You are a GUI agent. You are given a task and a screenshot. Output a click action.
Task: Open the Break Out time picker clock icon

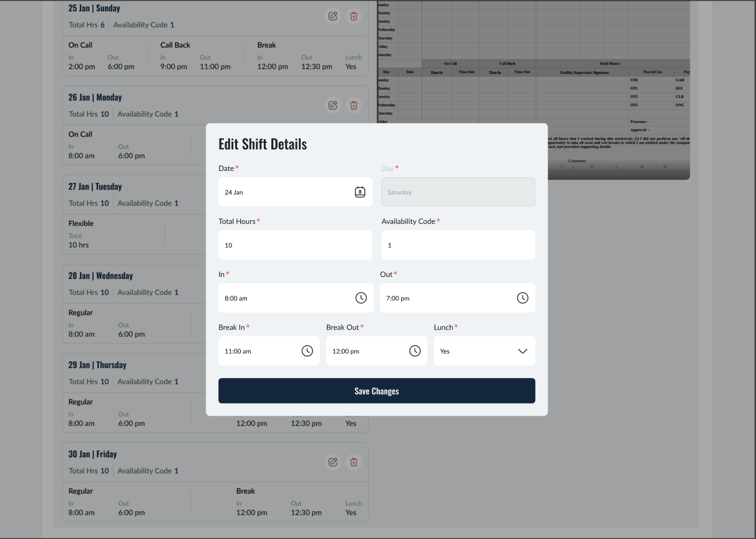pos(415,351)
